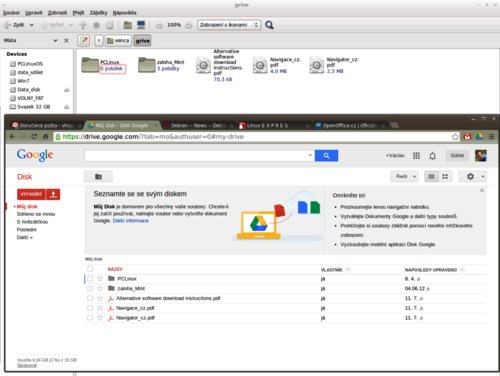The width and height of the screenshot is (500, 376).
Task: Click the edit location pencil icon
Action: click(84, 41)
